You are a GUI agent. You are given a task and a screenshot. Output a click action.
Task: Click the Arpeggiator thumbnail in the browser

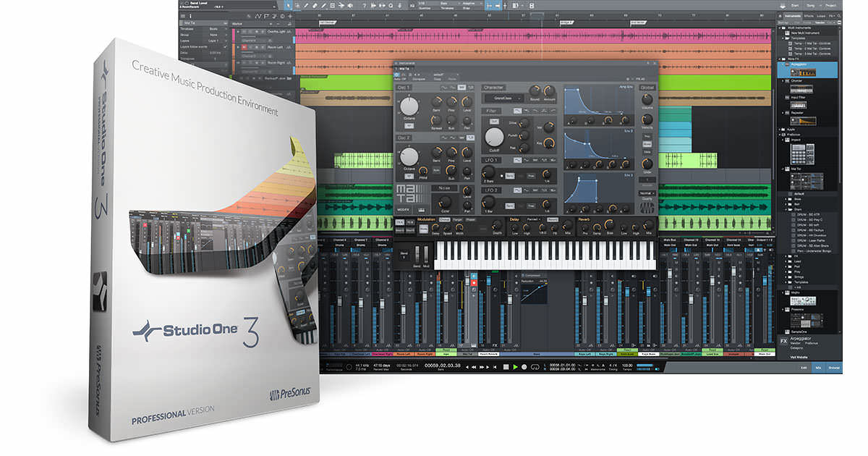(x=802, y=72)
